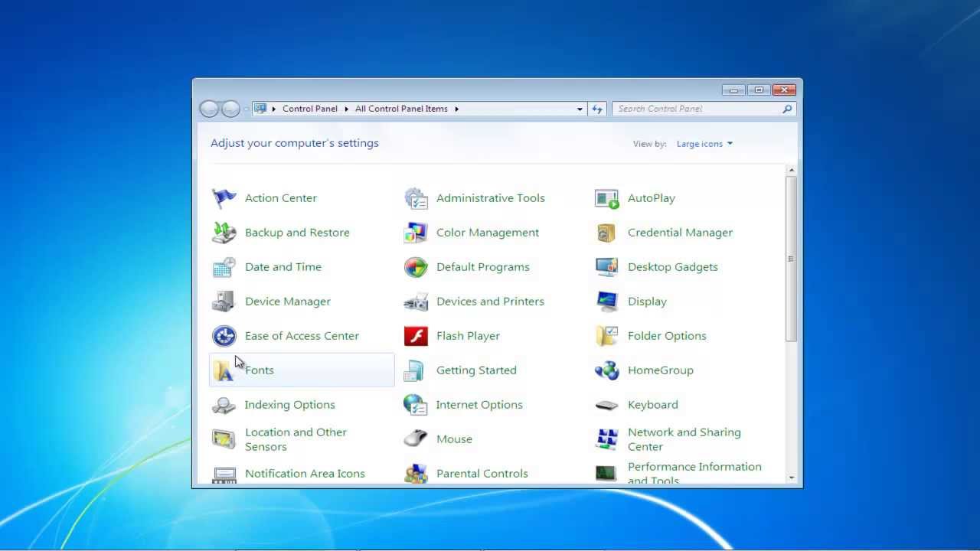Viewport: 980px width, 551px height.
Task: Click the scrollbar up arrow
Action: pyautogui.click(x=791, y=171)
